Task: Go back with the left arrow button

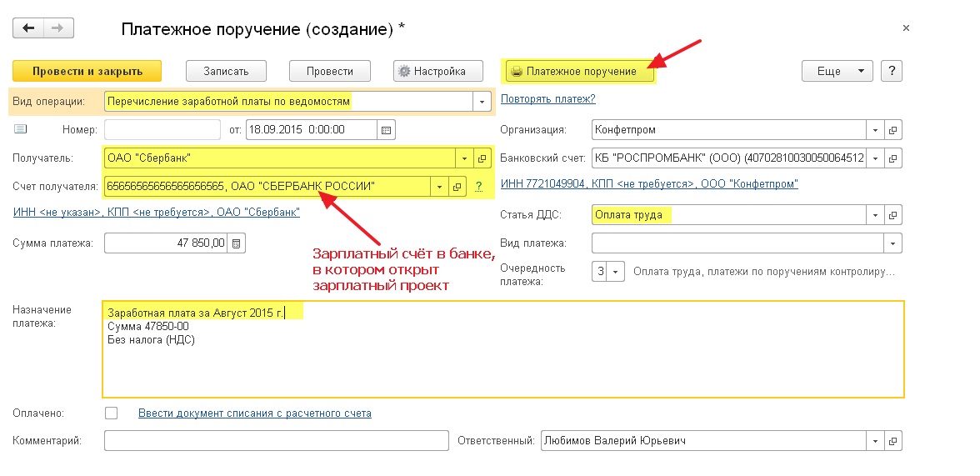Action: (x=28, y=28)
